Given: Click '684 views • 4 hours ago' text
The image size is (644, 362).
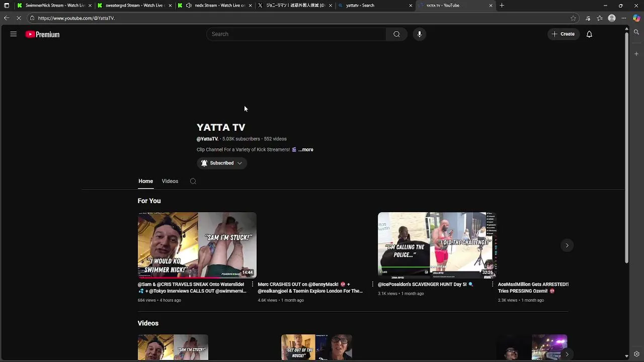Looking at the screenshot, I should tap(159, 300).
